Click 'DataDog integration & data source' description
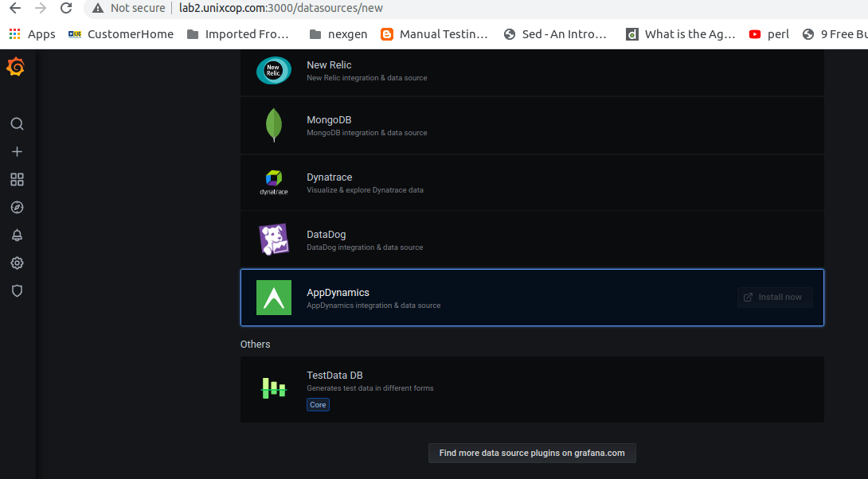Viewport: 868px width, 479px height. [365, 247]
